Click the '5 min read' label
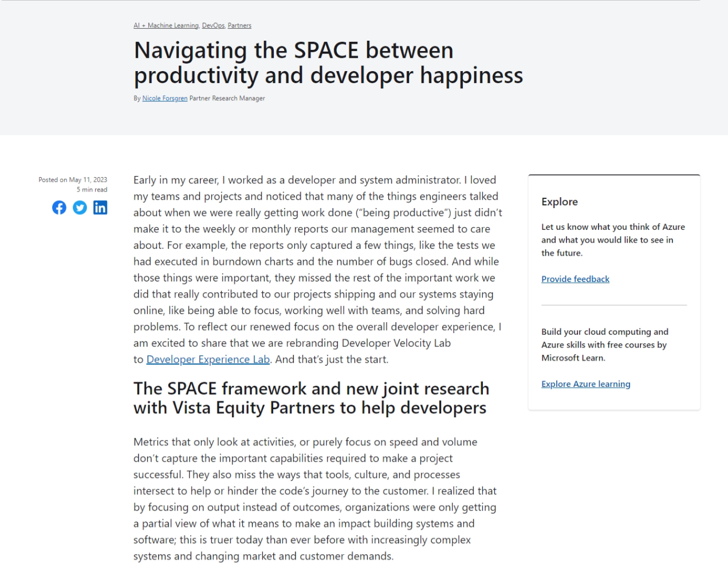Viewport: 728px width, 568px height. point(92,190)
